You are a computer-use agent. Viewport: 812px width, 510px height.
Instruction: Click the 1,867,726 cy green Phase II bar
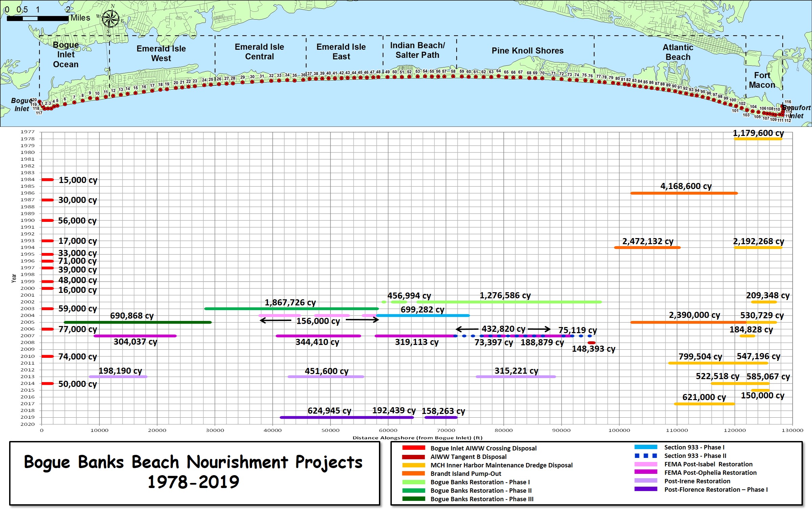click(x=291, y=308)
